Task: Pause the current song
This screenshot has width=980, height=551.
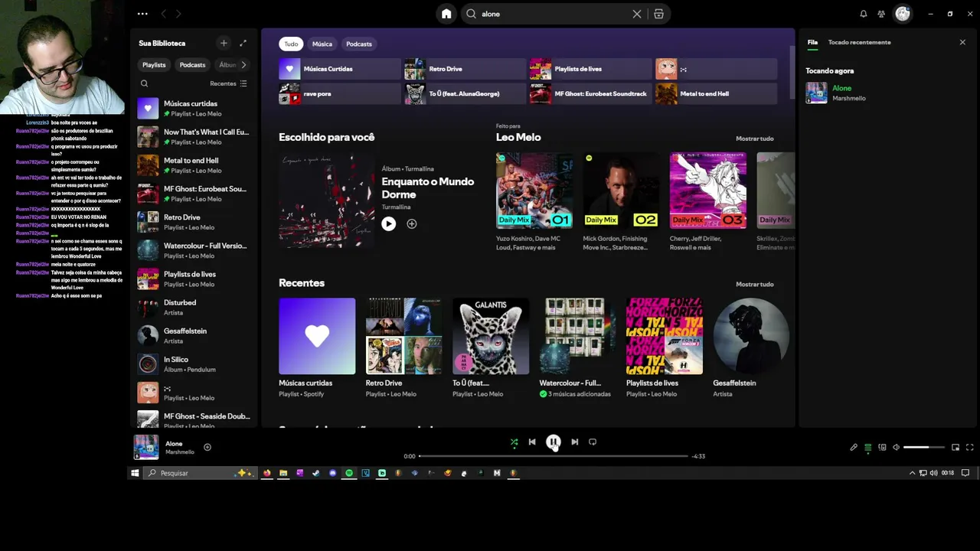Action: click(553, 442)
